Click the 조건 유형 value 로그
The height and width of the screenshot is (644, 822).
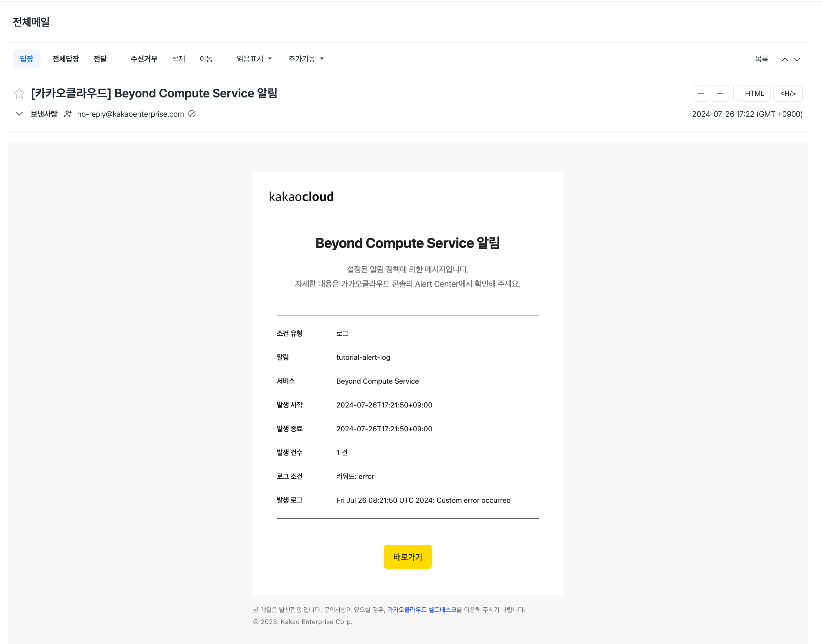pos(342,333)
